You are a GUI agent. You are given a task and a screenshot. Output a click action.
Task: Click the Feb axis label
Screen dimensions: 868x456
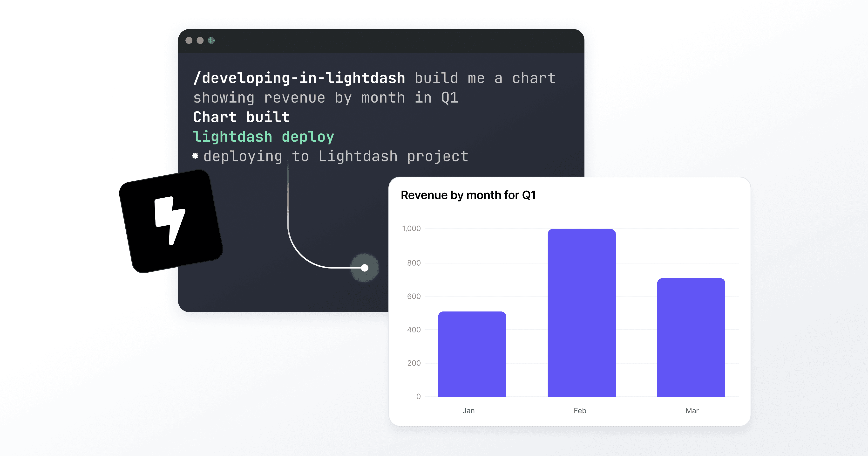click(580, 410)
